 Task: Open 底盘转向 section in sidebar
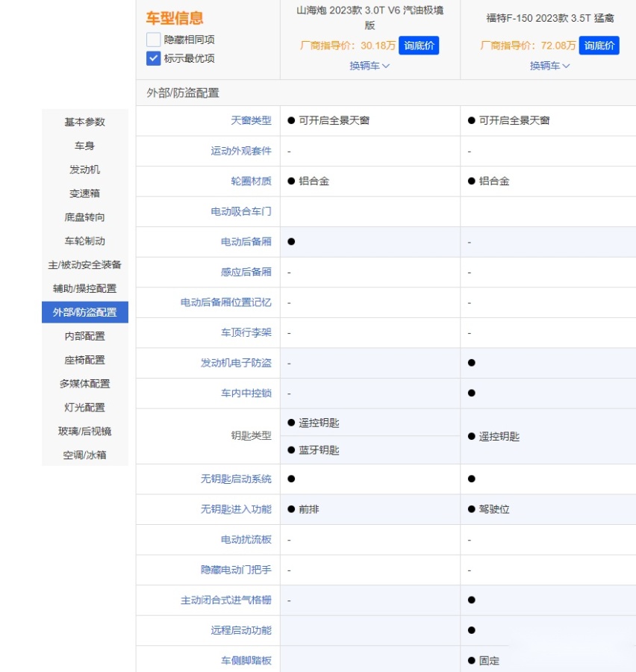coord(85,217)
